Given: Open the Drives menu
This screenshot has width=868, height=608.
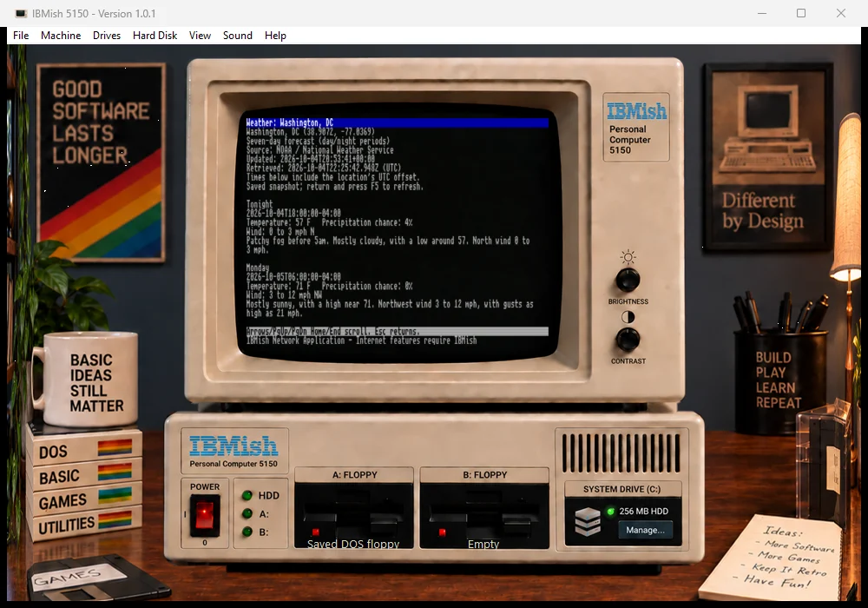Looking at the screenshot, I should click(107, 36).
